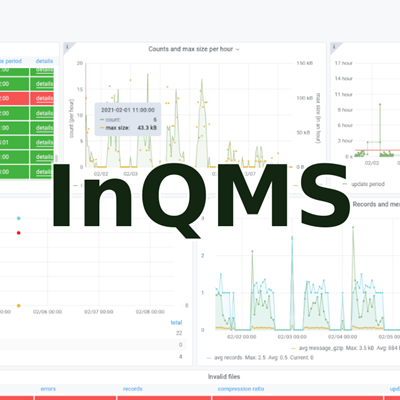Sort Invalid files table by 'records'

(x=133, y=389)
